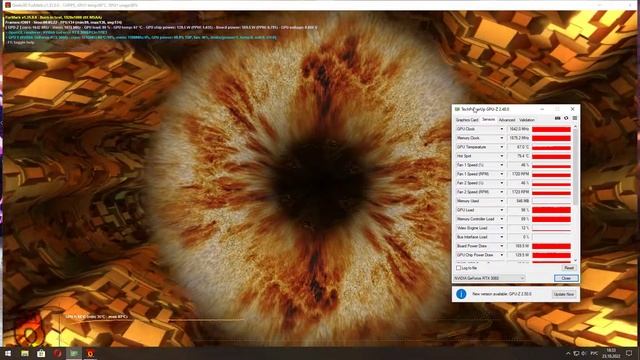The image size is (640, 360).
Task: Open the Memory Used sensor dropdown
Action: pos(502,201)
